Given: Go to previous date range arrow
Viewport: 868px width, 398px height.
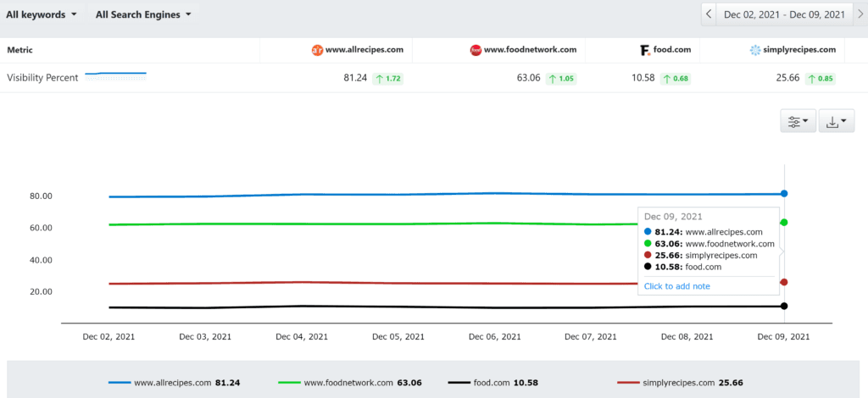Looking at the screenshot, I should 709,15.
